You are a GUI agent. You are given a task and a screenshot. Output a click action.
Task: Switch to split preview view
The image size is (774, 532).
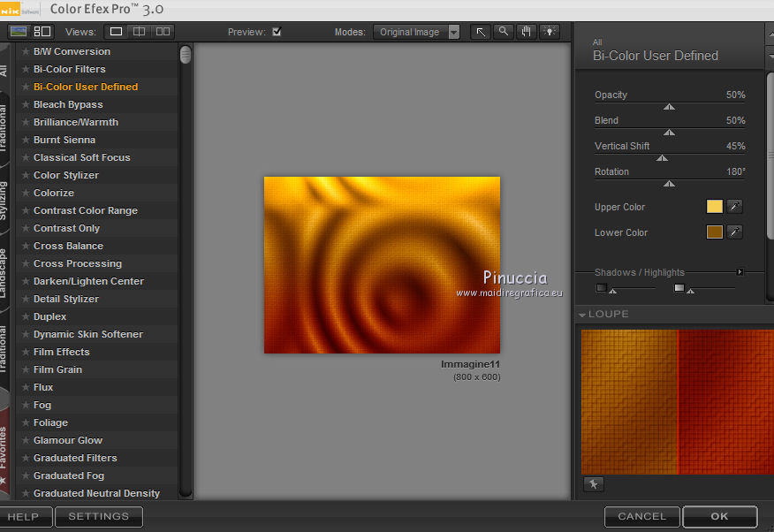(x=139, y=32)
